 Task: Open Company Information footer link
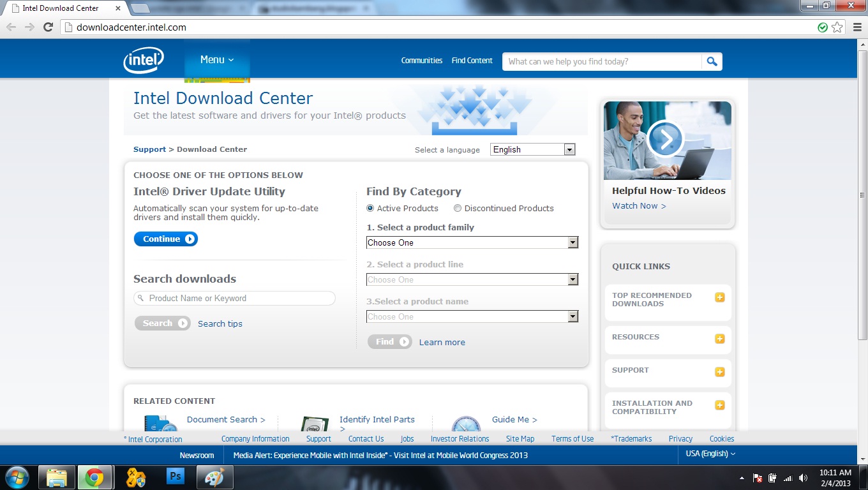tap(255, 439)
